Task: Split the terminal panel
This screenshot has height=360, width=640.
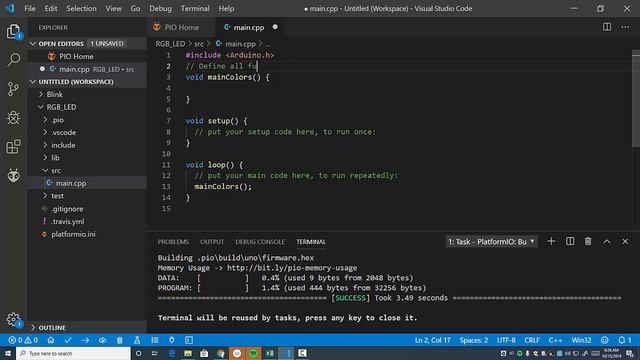Action: click(570, 242)
